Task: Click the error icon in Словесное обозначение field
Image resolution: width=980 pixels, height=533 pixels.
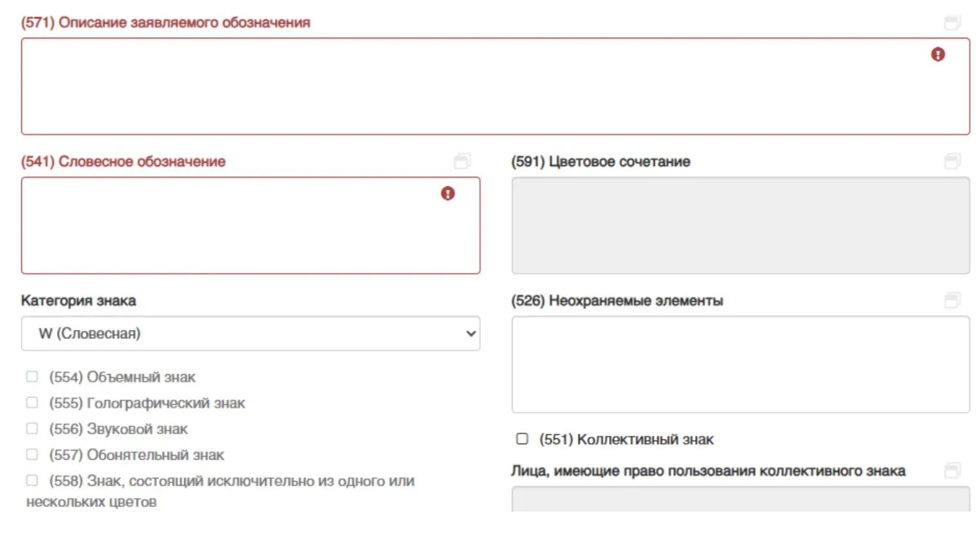Action: [x=448, y=193]
